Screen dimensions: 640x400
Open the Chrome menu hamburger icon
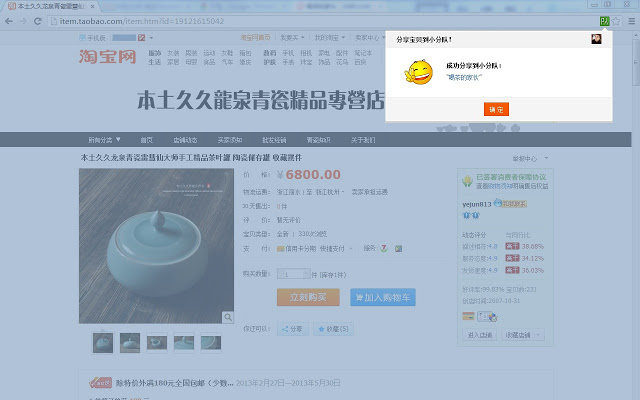click(631, 21)
